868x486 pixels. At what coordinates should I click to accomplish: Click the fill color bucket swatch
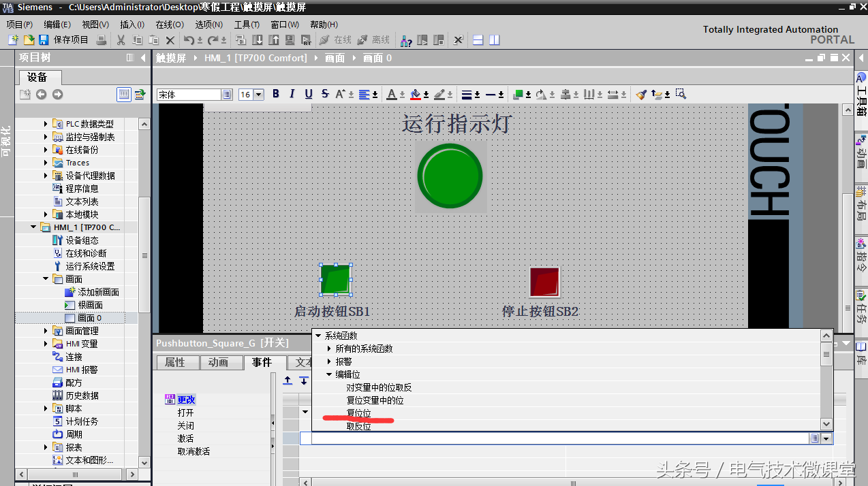point(416,94)
